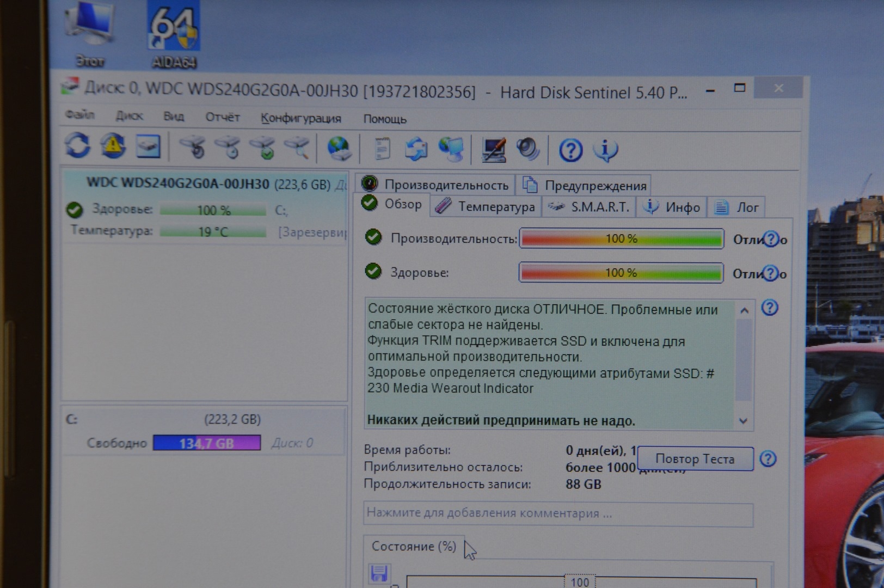
Task: Open the AIDA64 desktop shortcut
Action: pyautogui.click(x=174, y=34)
